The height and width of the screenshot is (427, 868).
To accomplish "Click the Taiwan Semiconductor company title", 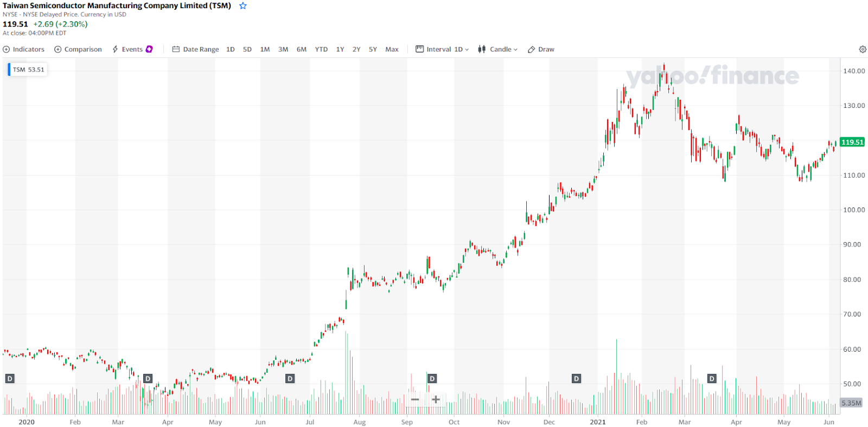I will (x=117, y=6).
